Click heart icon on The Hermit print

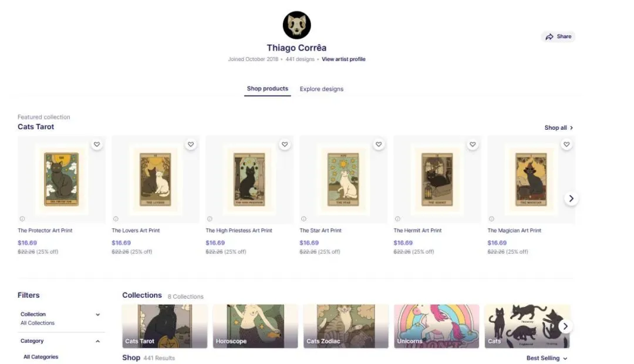(473, 144)
